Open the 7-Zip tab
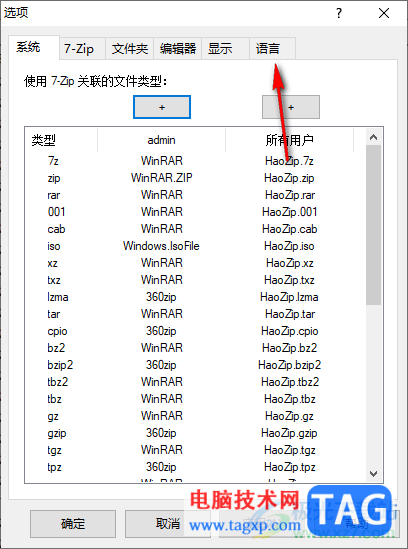 click(82, 49)
